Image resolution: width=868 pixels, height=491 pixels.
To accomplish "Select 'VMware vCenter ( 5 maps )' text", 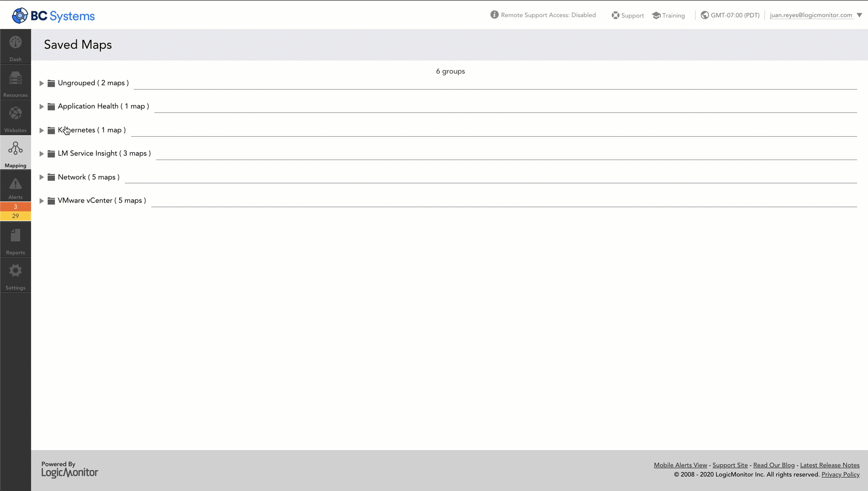I will click(102, 200).
